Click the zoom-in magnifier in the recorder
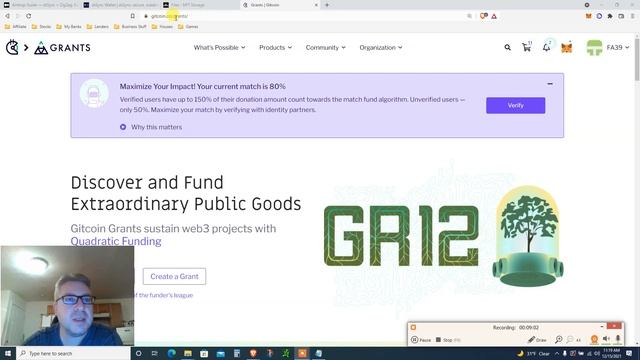 pyautogui.click(x=559, y=340)
